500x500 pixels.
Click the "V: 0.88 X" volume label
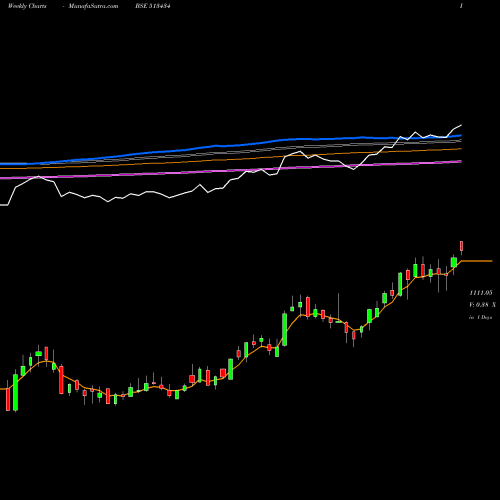[483, 305]
